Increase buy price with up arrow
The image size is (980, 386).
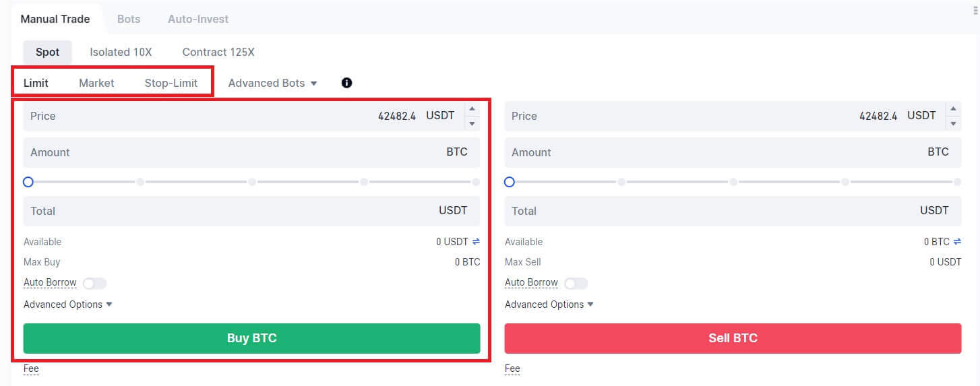click(472, 109)
